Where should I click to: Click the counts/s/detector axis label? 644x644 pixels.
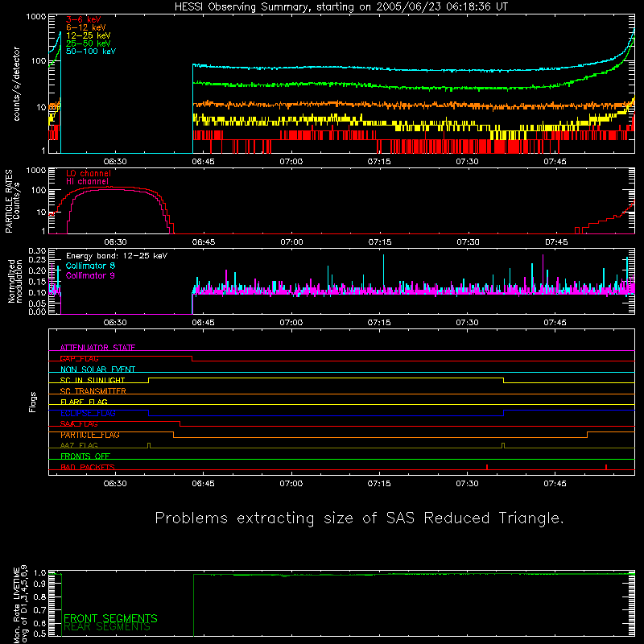(17, 84)
